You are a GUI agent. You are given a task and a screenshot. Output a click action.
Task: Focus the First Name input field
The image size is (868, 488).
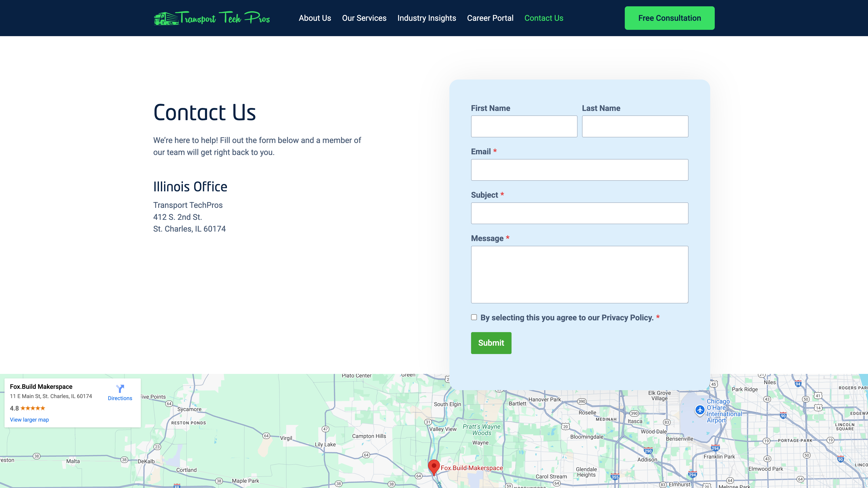(x=524, y=126)
